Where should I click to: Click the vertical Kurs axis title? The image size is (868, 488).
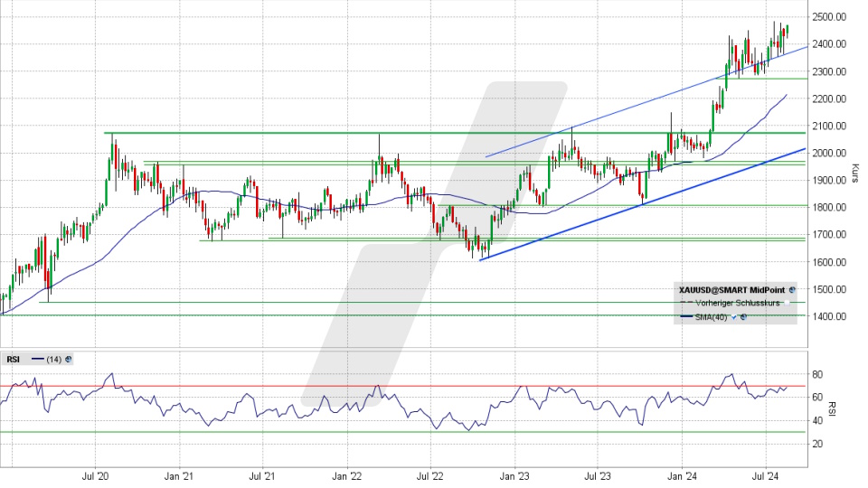(855, 174)
